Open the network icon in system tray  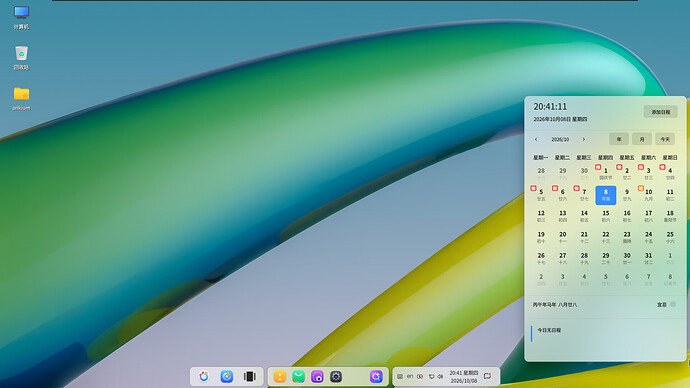[x=431, y=376]
